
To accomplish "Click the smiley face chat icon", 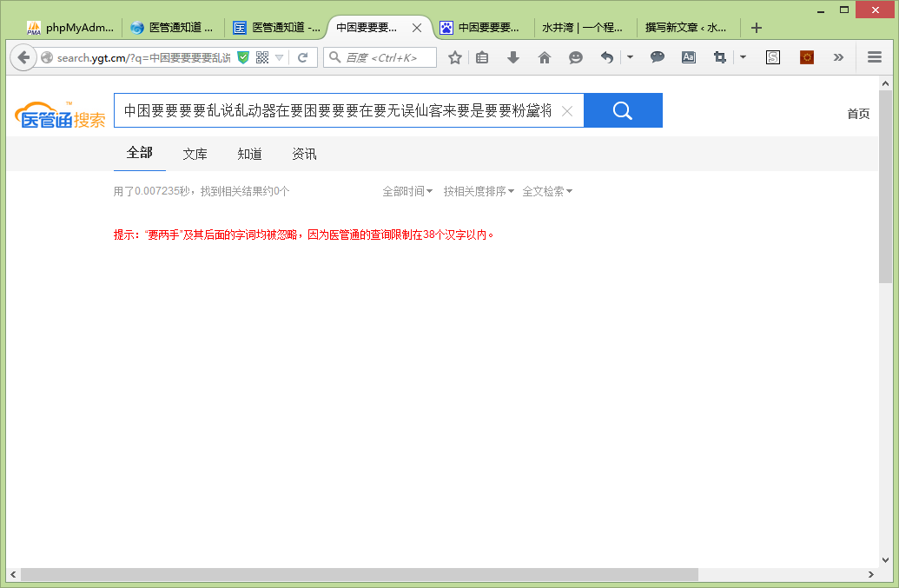I will (x=576, y=57).
